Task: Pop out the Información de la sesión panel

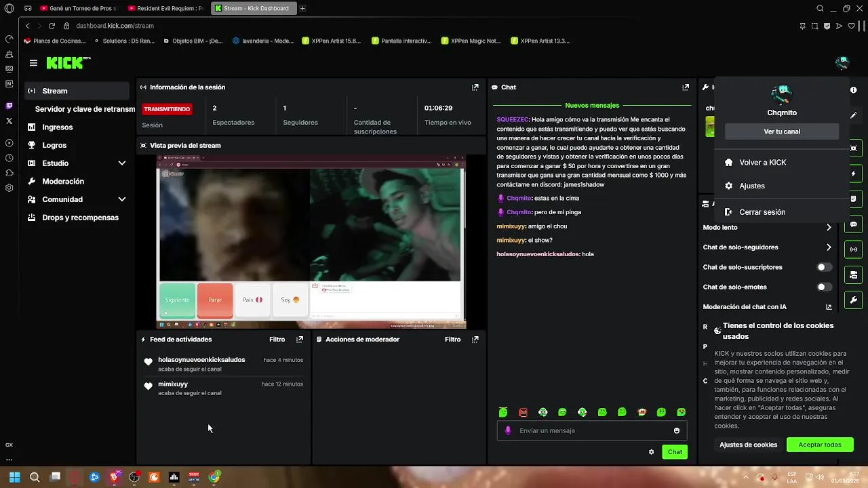Action: (x=475, y=87)
